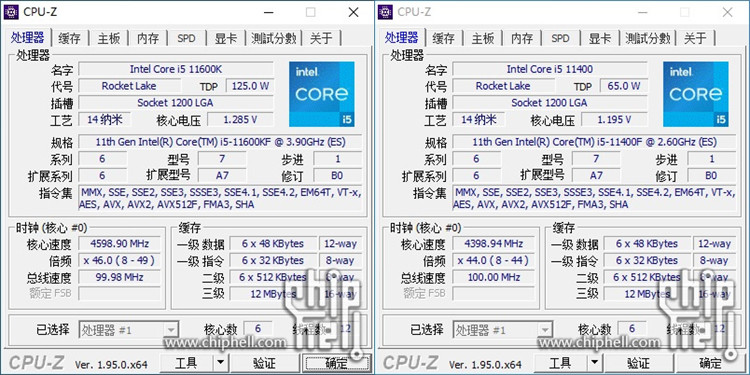Open 工具 dropdown arrow in right window
This screenshot has height=375, width=750.
tap(595, 363)
